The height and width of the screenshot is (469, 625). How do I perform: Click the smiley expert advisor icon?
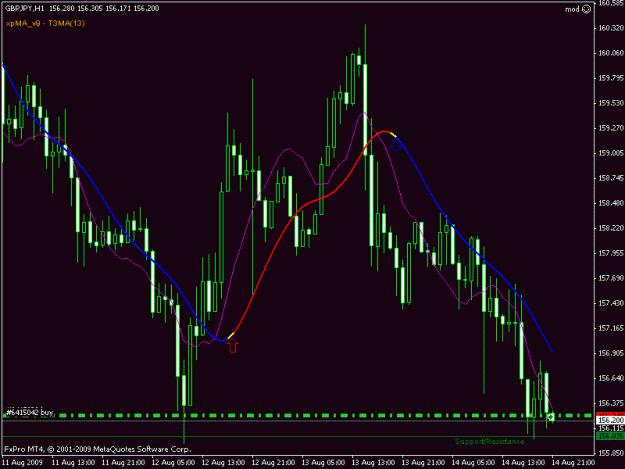[586, 9]
